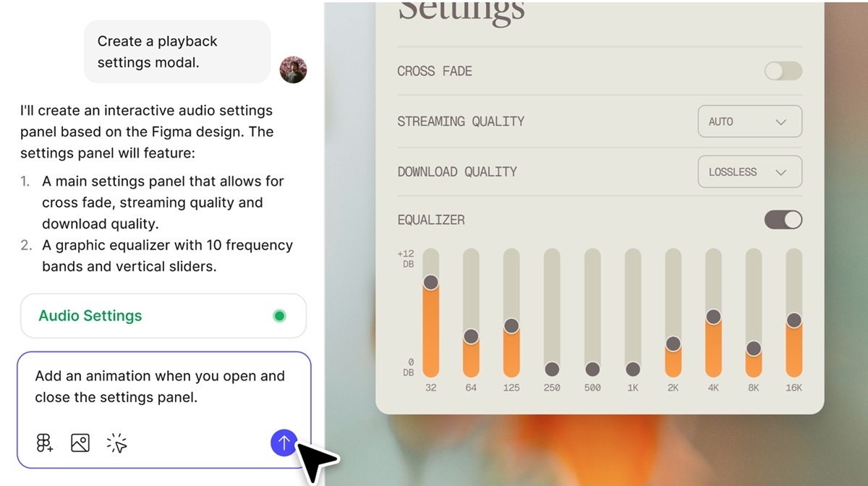The image size is (868, 486).
Task: Click the Figma import icon
Action: [x=44, y=443]
